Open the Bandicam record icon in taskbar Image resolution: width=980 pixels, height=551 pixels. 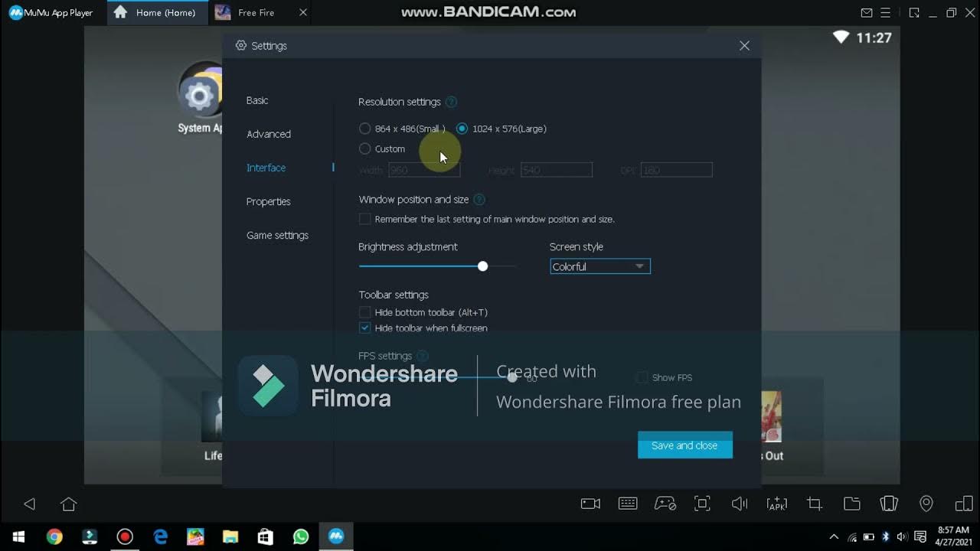(125, 537)
